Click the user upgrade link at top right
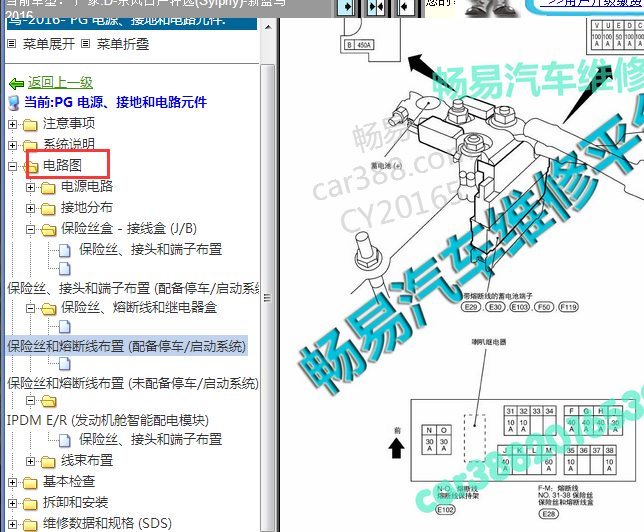Image resolution: width=644 pixels, height=532 pixels. coord(591,3)
